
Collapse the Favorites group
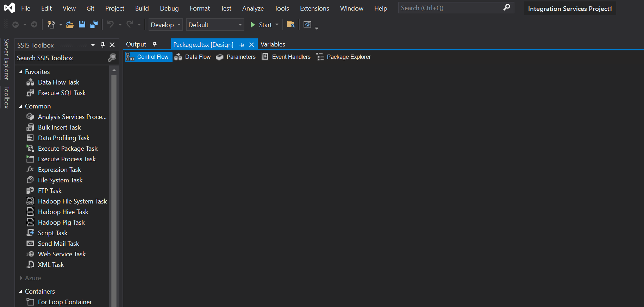tap(20, 72)
